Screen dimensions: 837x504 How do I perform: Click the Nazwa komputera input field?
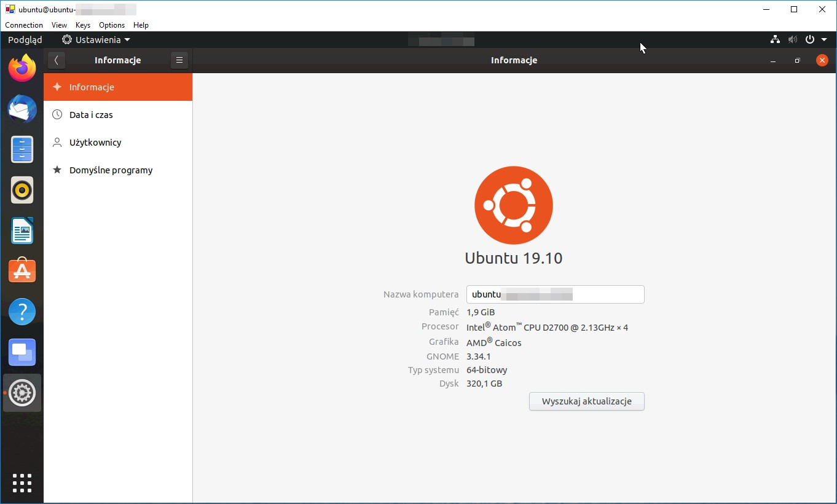click(556, 294)
